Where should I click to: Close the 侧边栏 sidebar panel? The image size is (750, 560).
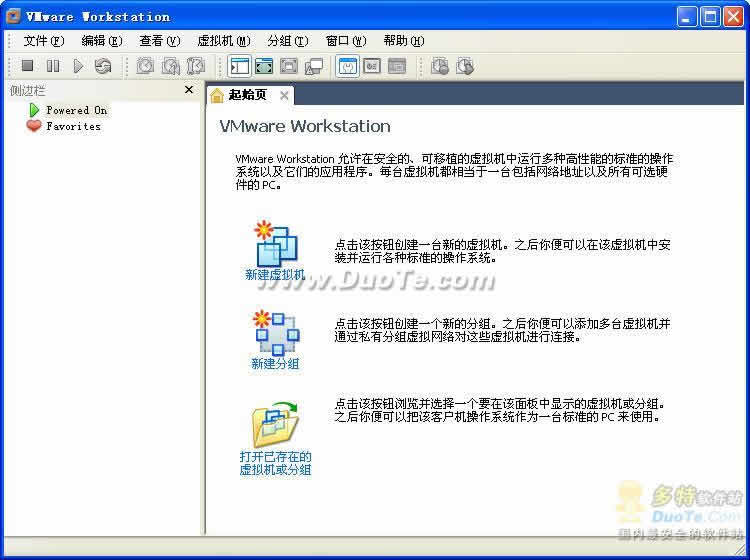189,90
